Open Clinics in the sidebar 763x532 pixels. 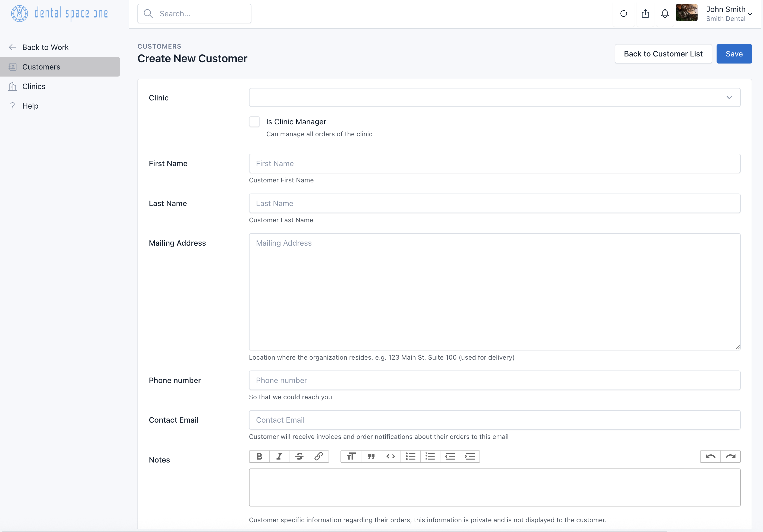(x=34, y=86)
